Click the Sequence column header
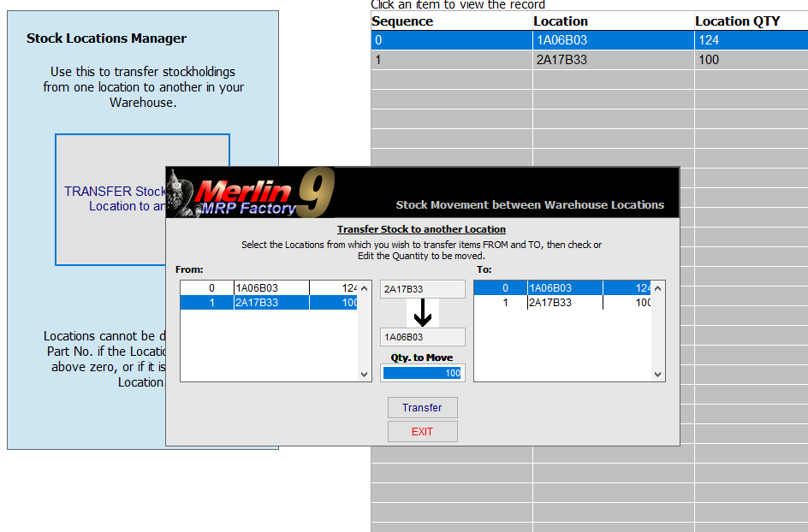Screen dimensions: 808x532 tap(402, 21)
